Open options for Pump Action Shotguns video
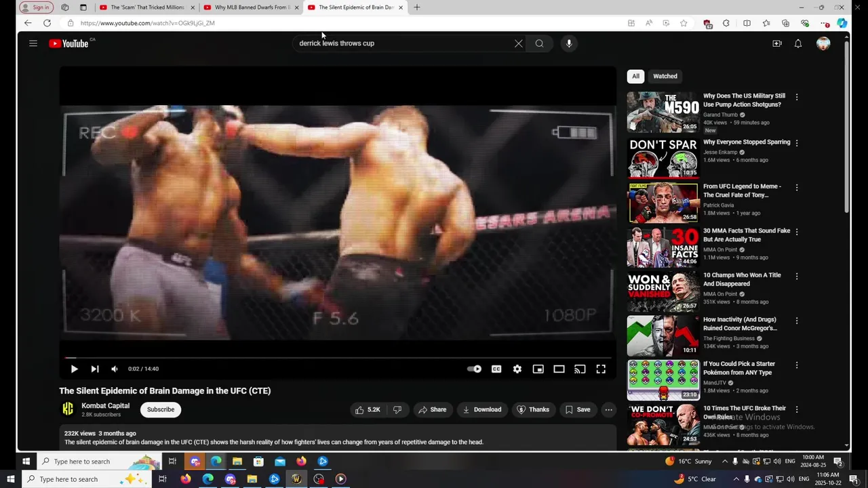 click(797, 98)
